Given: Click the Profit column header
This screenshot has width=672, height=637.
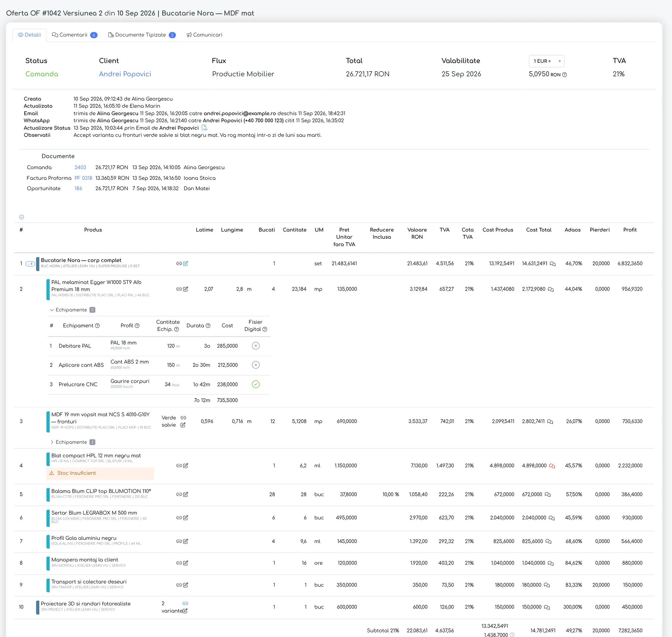Looking at the screenshot, I should (630, 230).
